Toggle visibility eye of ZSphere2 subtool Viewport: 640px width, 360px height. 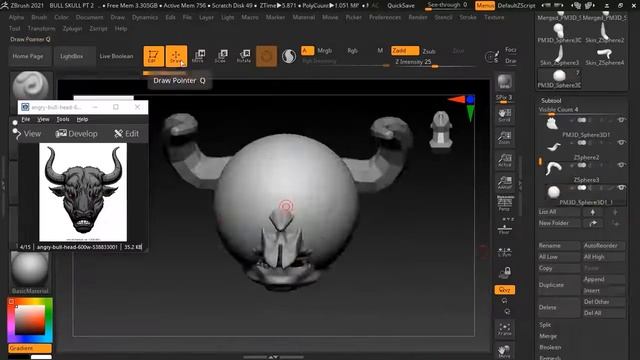tap(621, 142)
